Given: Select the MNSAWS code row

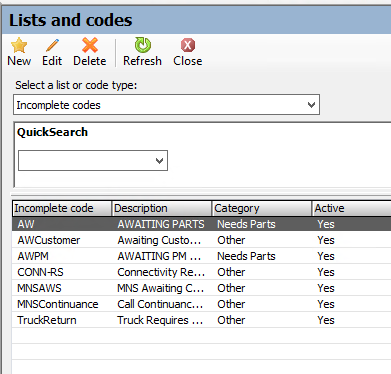Looking at the screenshot, I should click(x=201, y=288).
